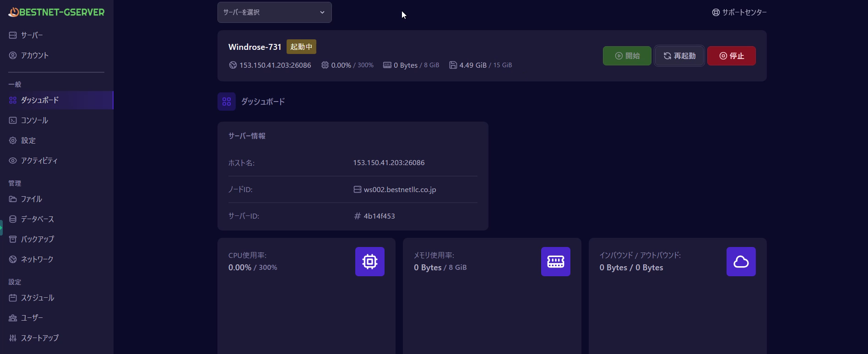
Task: Click the support center lifebuoy icon
Action: [x=716, y=12]
